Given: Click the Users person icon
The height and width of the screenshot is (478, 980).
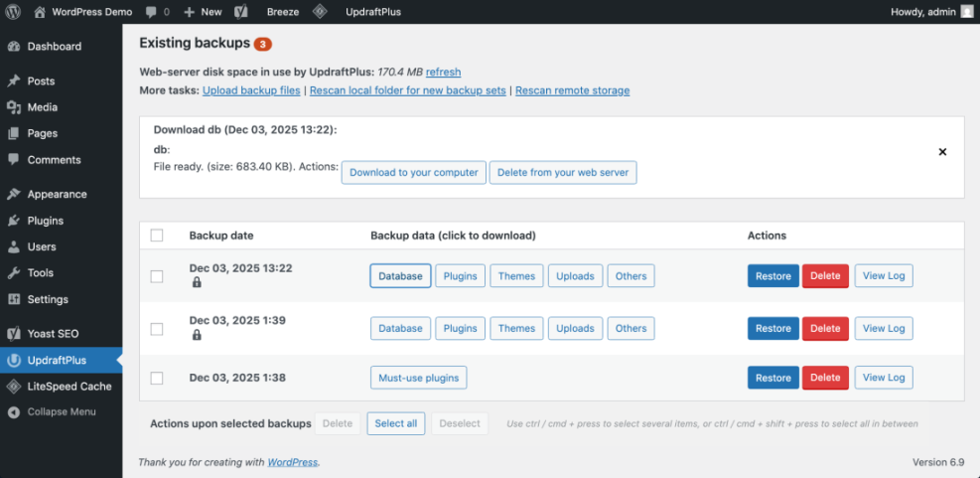Looking at the screenshot, I should (x=14, y=247).
